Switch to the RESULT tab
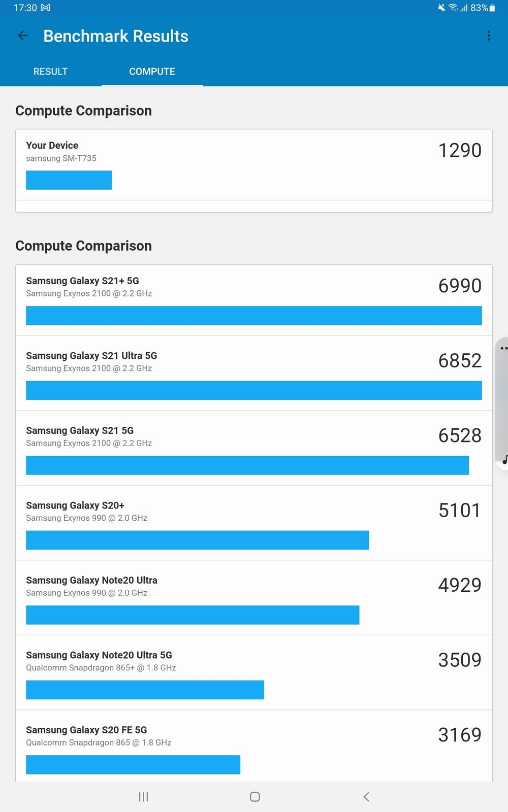508x812 pixels. [50, 72]
